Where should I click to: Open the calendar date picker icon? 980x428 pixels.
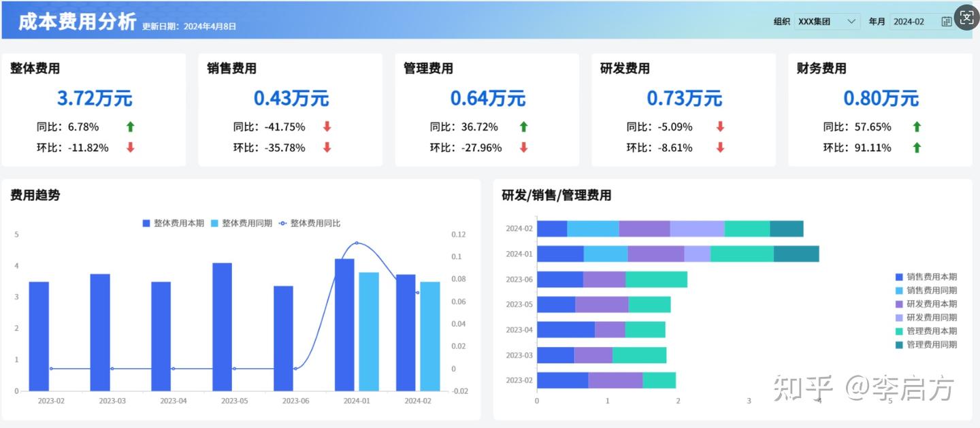pyautogui.click(x=946, y=21)
